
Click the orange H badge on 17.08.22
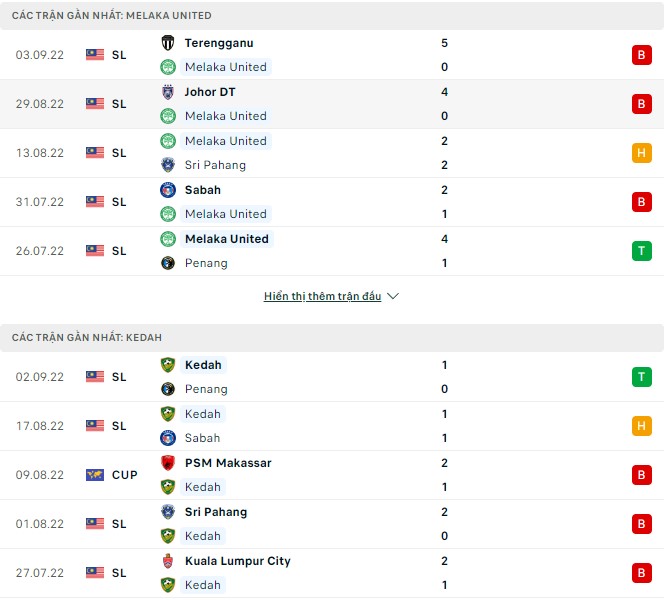pos(641,426)
